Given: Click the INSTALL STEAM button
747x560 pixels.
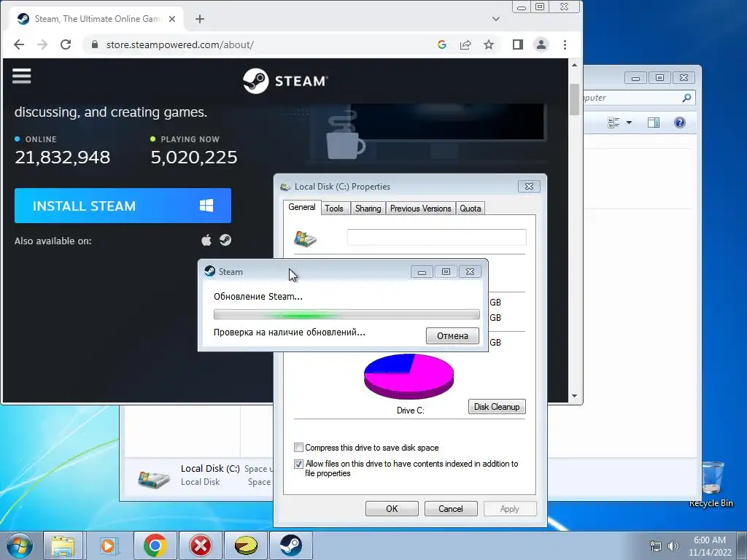Looking at the screenshot, I should pyautogui.click(x=123, y=206).
